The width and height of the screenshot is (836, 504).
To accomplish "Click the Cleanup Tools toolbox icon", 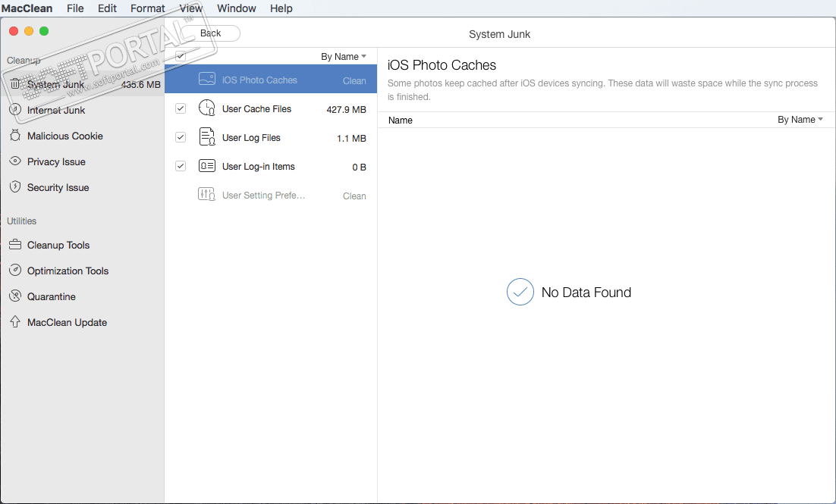I will [15, 245].
